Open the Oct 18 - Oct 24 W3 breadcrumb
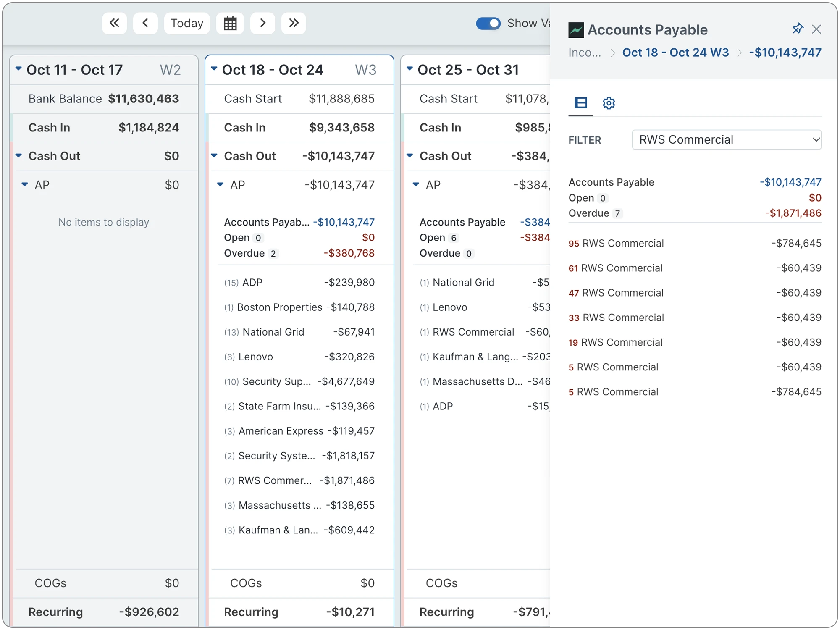 tap(675, 52)
